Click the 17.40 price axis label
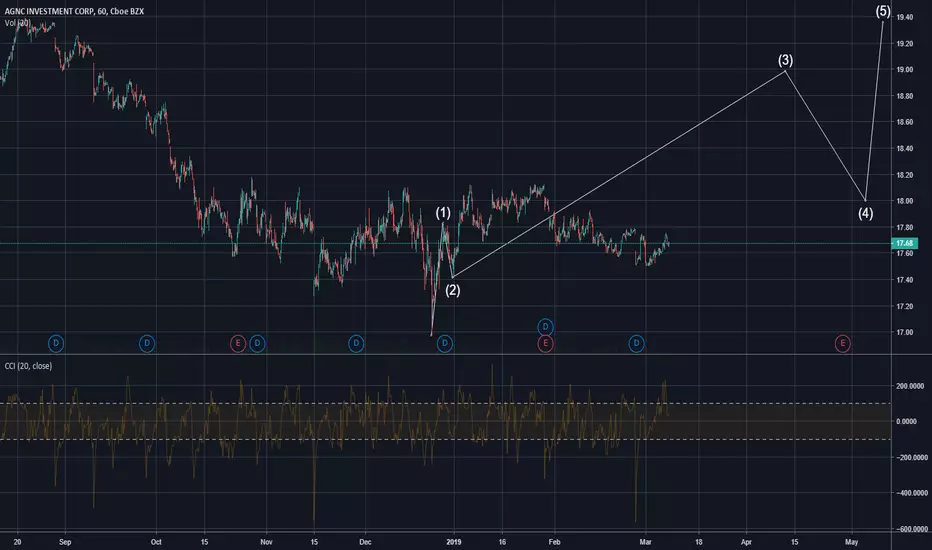The width and height of the screenshot is (932, 550). pyautogui.click(x=905, y=279)
